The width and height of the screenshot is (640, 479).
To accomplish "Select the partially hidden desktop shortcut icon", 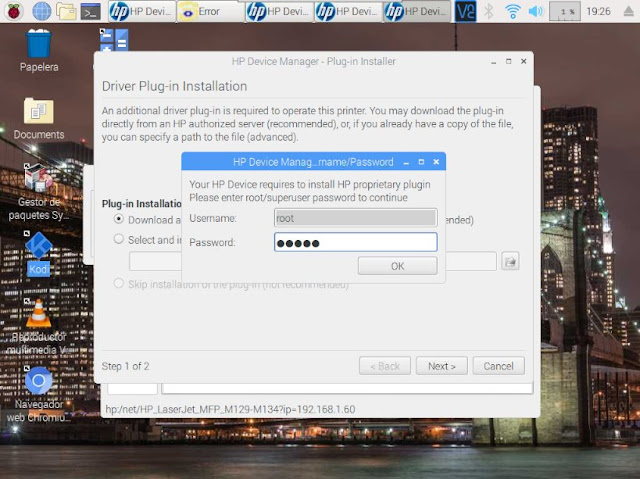I will click(x=114, y=40).
